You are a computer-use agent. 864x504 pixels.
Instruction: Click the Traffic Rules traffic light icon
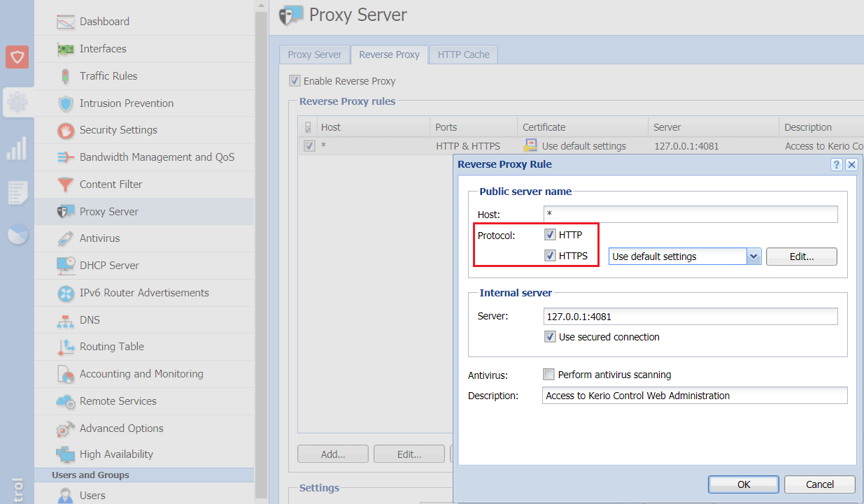(x=66, y=76)
